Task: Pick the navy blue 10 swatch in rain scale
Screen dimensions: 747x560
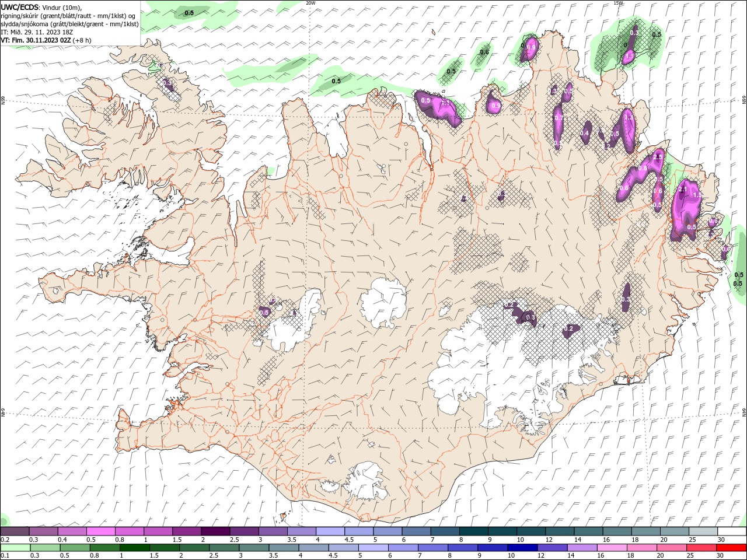Action: coord(521,548)
